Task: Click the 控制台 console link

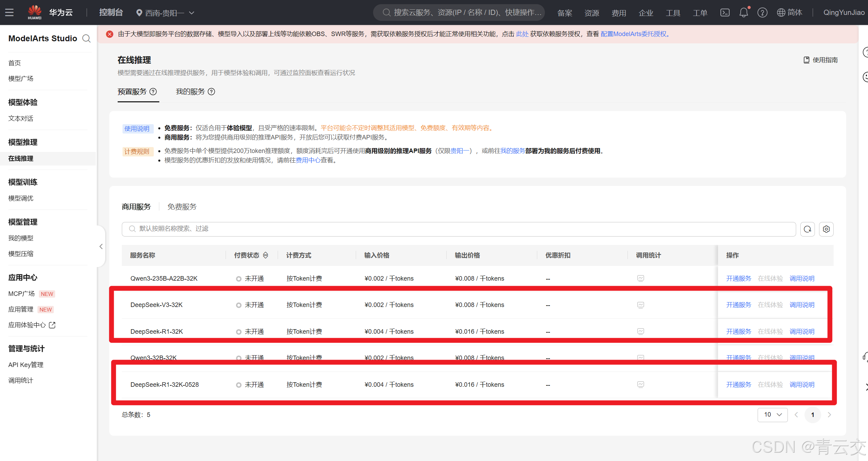Action: click(x=111, y=12)
